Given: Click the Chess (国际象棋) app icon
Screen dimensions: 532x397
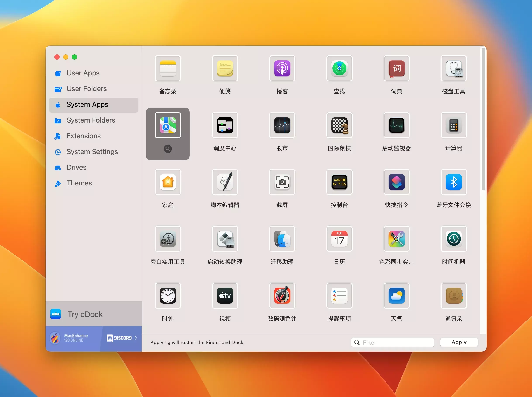Looking at the screenshot, I should coord(339,125).
